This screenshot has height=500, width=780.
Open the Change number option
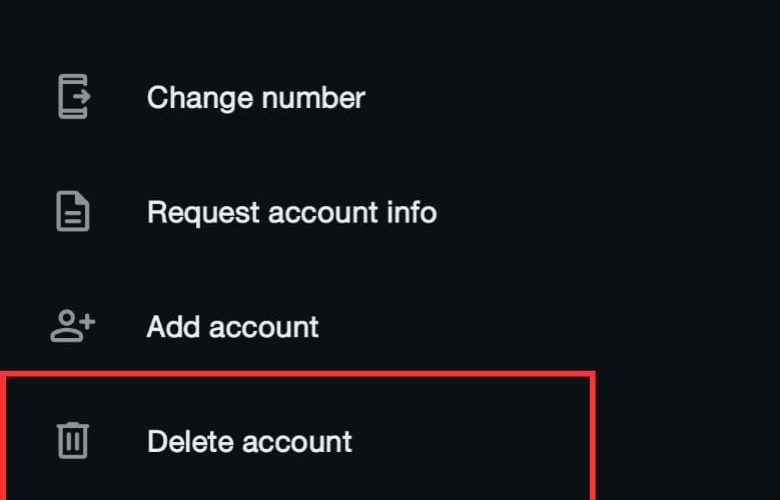255,98
